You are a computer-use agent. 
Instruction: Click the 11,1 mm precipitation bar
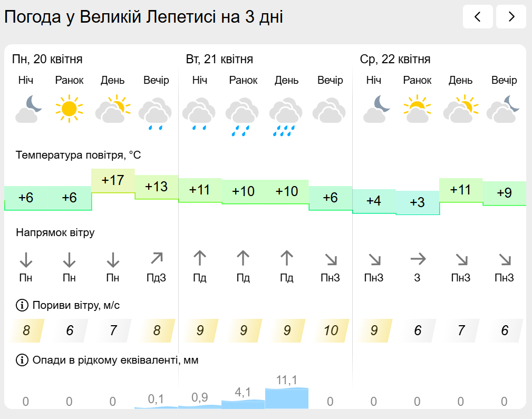point(287,398)
